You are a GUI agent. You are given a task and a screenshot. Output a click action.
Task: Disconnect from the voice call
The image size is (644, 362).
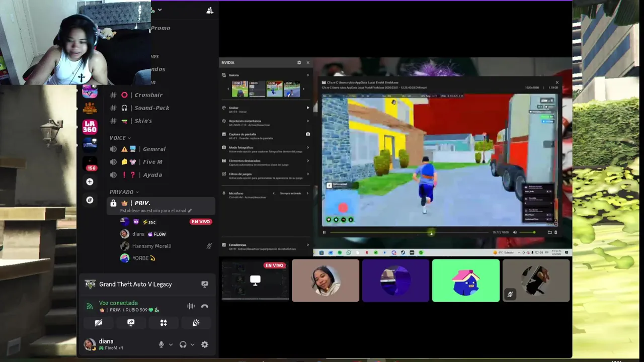click(x=205, y=306)
